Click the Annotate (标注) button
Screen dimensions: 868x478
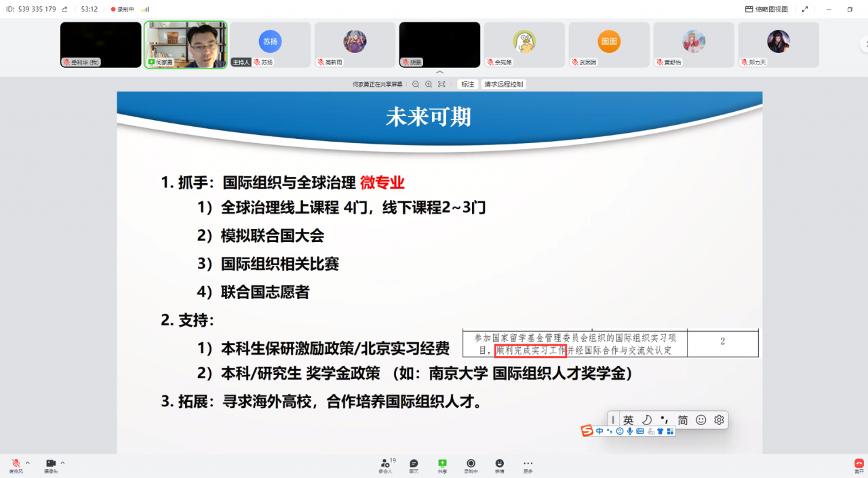click(x=467, y=84)
